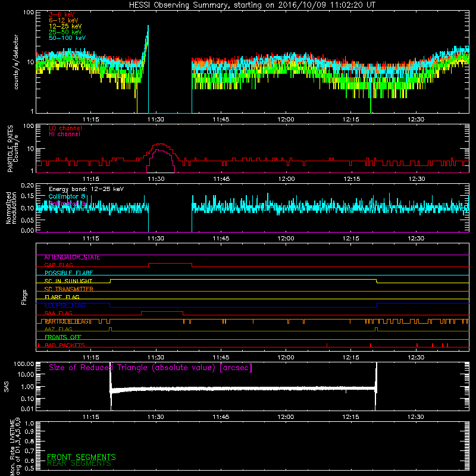Image resolution: width=476 pixels, height=476 pixels.
Task: Click "12:00" under the particle rates plot
Action: [x=286, y=179]
